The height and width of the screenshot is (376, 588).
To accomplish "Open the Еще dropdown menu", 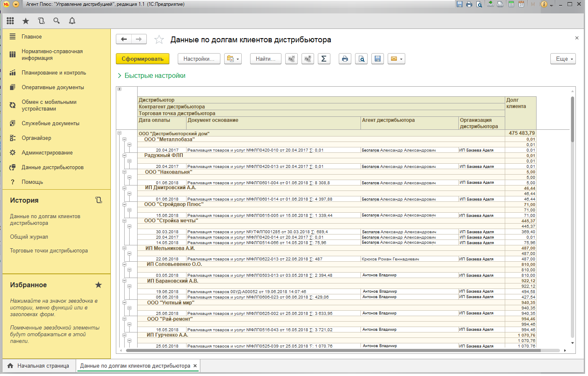I will (563, 59).
